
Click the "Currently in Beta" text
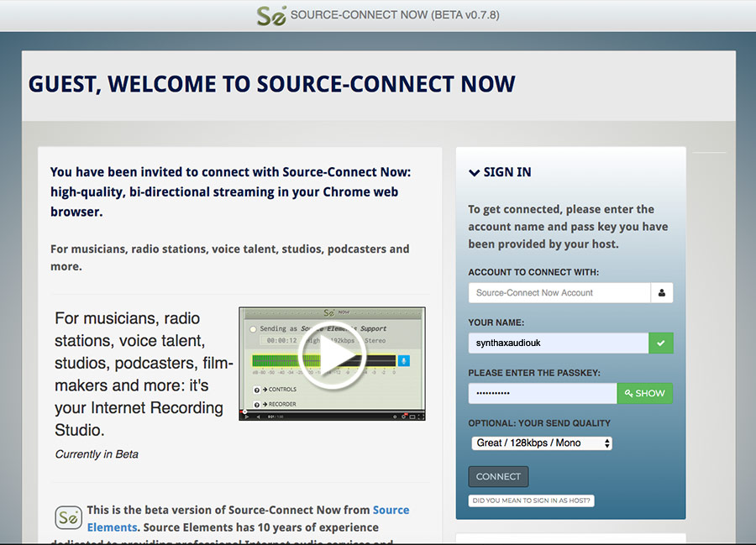pos(97,454)
